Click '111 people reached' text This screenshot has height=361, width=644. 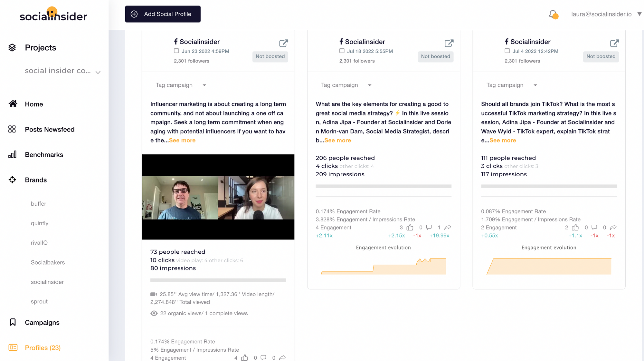pyautogui.click(x=508, y=158)
